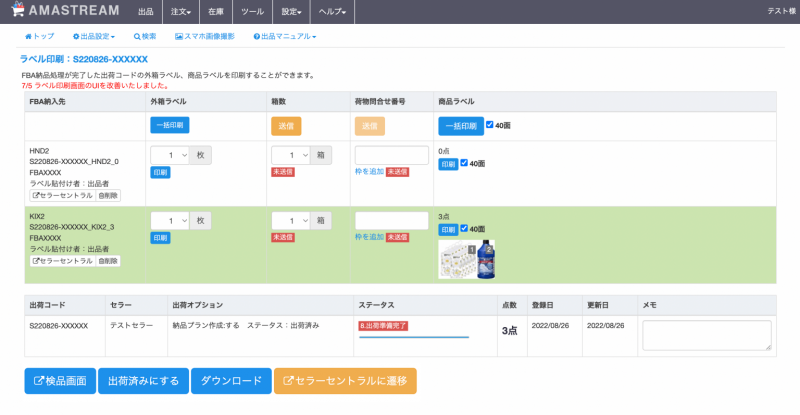Click 未送信 badge under HND2 box count
The width and height of the screenshot is (800, 415).
283,172
